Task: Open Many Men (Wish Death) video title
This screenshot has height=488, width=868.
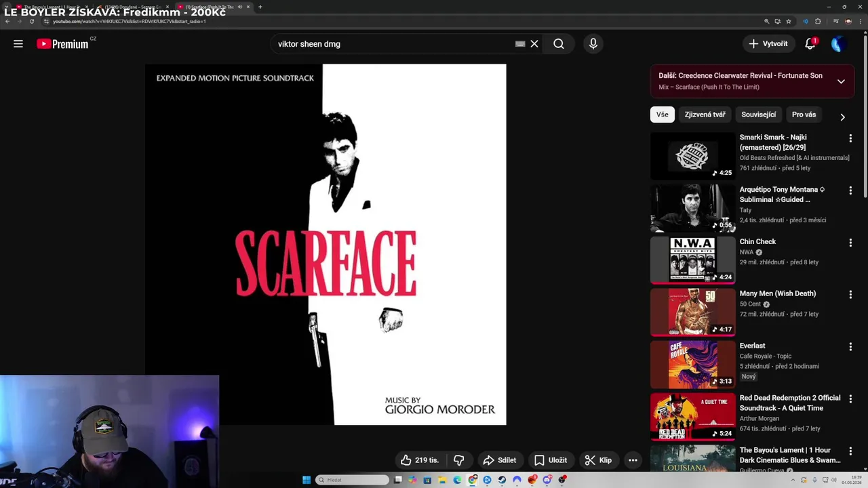Action: (777, 293)
